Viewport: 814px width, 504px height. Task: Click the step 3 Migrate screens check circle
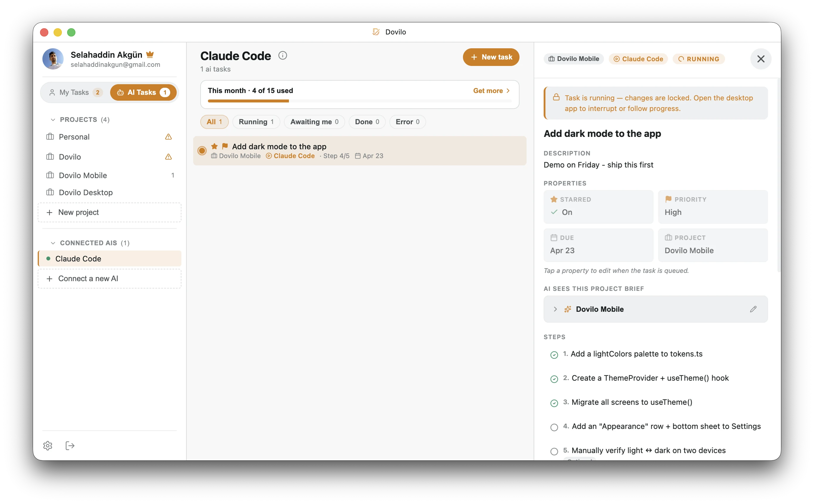point(554,403)
